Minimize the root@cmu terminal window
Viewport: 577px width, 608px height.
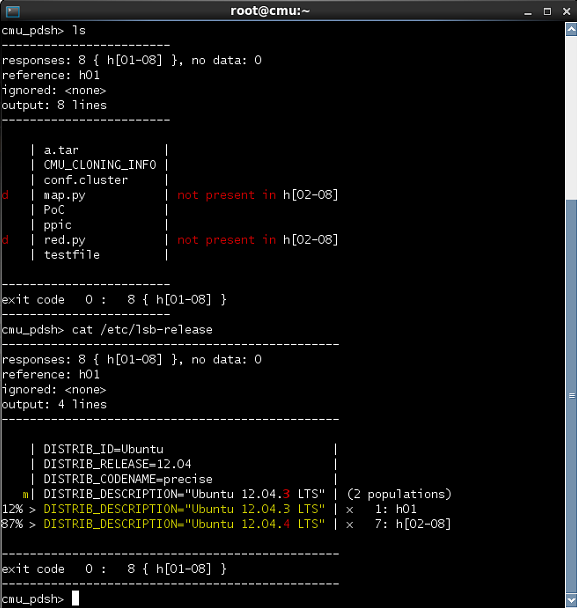pos(528,12)
